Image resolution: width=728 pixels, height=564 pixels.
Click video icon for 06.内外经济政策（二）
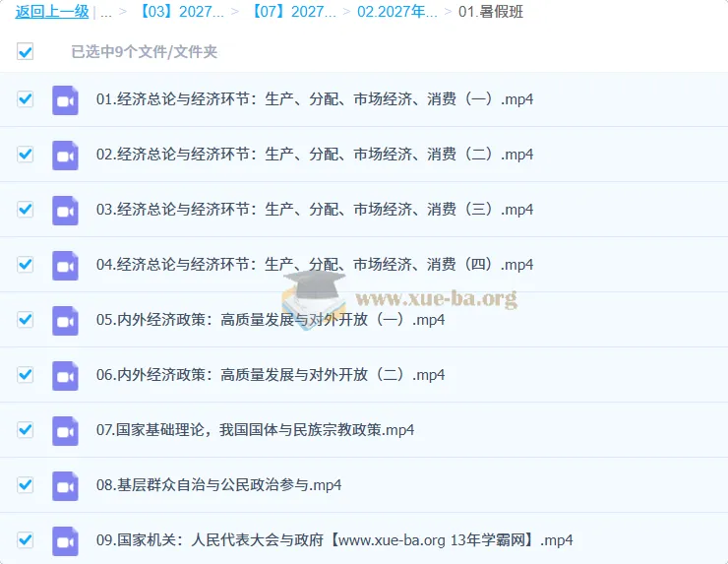65,375
